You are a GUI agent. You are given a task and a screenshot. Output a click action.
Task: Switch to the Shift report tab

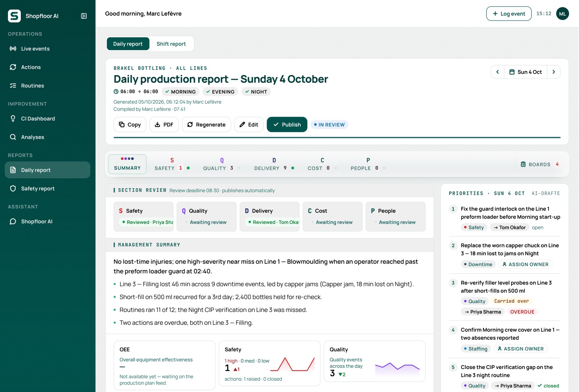pyautogui.click(x=171, y=44)
